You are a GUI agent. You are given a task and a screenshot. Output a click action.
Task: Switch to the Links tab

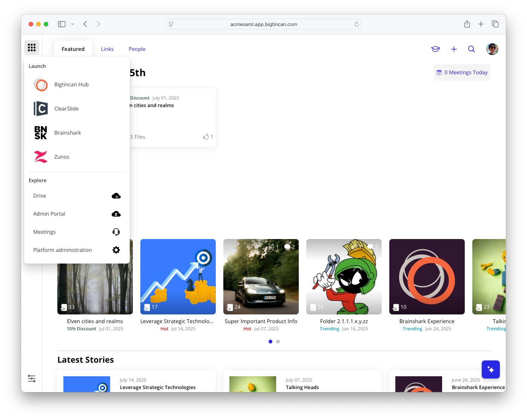coord(107,49)
